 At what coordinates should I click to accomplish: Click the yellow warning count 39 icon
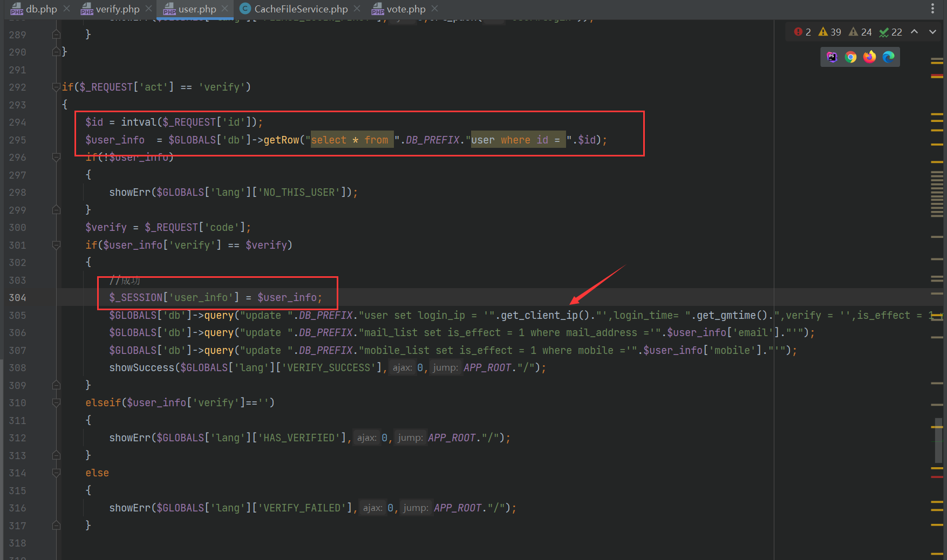click(x=829, y=32)
